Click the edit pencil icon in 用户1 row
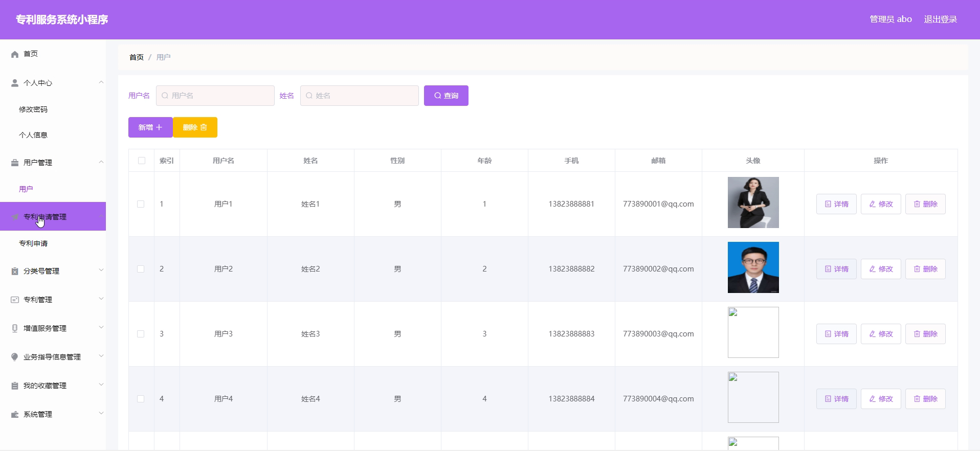 (873, 204)
